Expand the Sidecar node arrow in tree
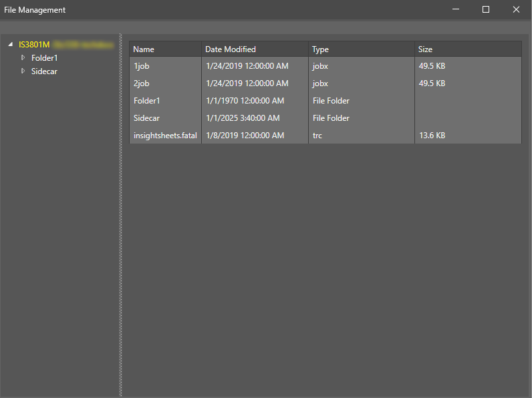The height and width of the screenshot is (398, 532). coord(23,71)
